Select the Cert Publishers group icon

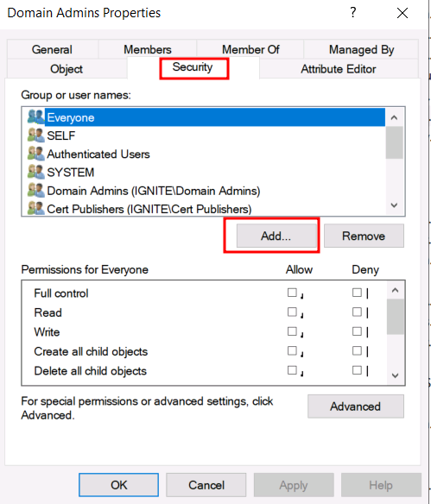[x=35, y=208]
